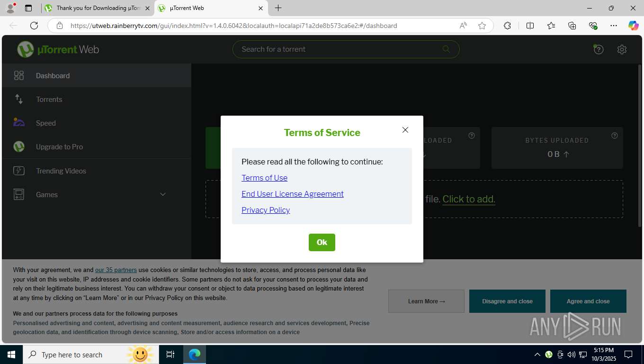The width and height of the screenshot is (644, 364).
Task: Expand the Games submenu chevron
Action: tap(163, 194)
